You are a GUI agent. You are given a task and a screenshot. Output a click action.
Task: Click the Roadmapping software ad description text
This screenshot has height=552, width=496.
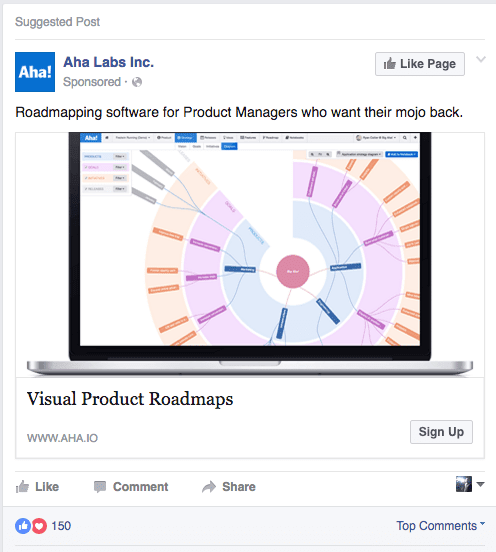(x=239, y=113)
